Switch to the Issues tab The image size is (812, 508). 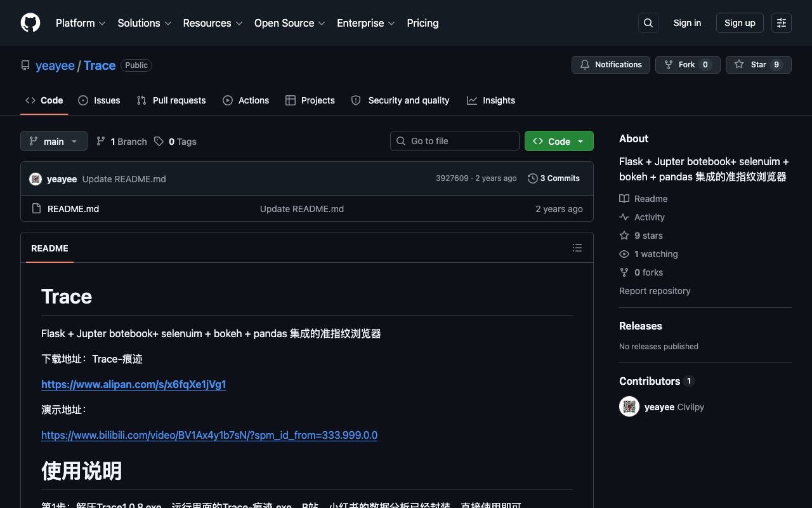(99, 100)
